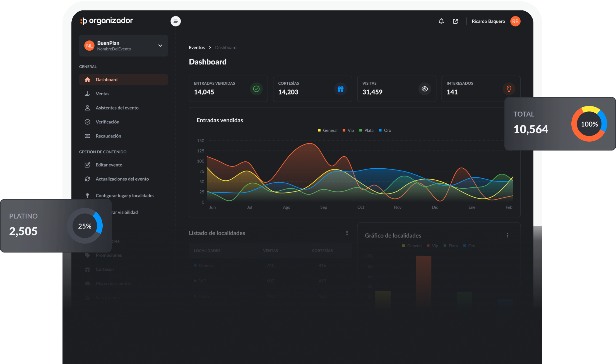Image resolution: width=616 pixels, height=364 pixels.
Task: Expand the BuenPlan event selector chevron
Action: pos(160,45)
